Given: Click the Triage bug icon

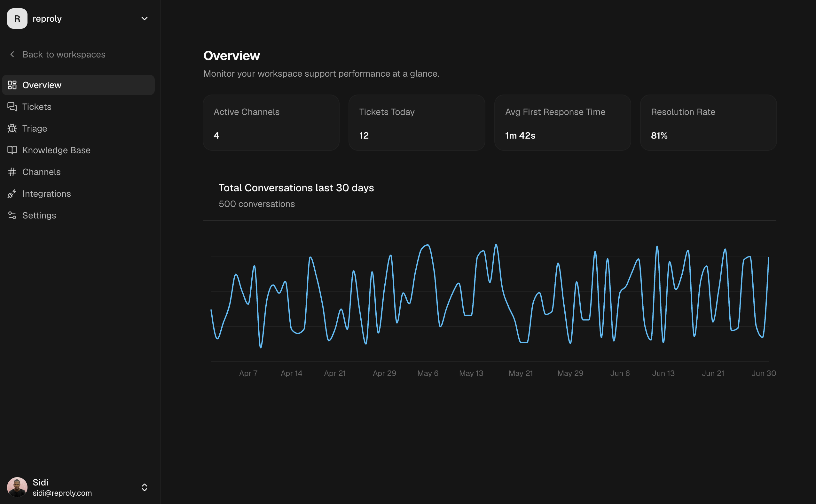Looking at the screenshot, I should tap(12, 128).
